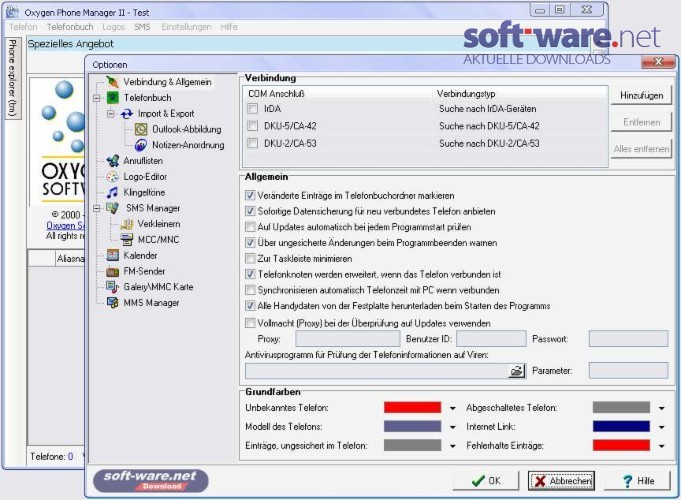Click the Verbindung & Allgemein tree icon
The image size is (681, 500).
pyautogui.click(x=112, y=82)
